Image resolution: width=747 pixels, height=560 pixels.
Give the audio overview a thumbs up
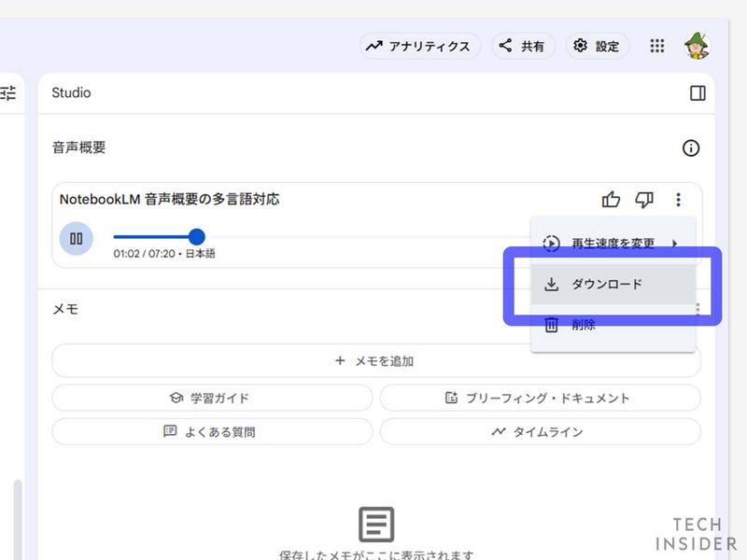(612, 199)
